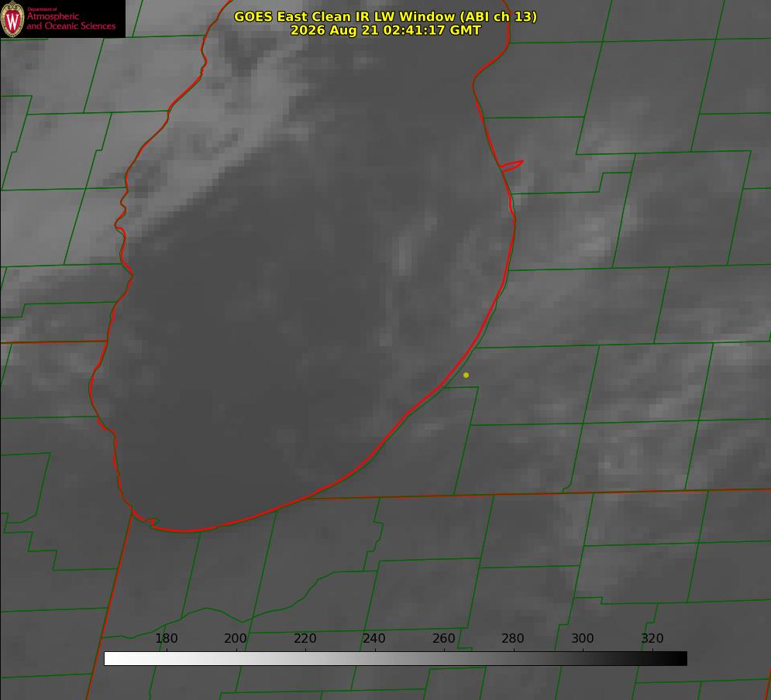The image size is (771, 700).
Task: Select the 300 value on the colorbar
Action: pyautogui.click(x=582, y=638)
